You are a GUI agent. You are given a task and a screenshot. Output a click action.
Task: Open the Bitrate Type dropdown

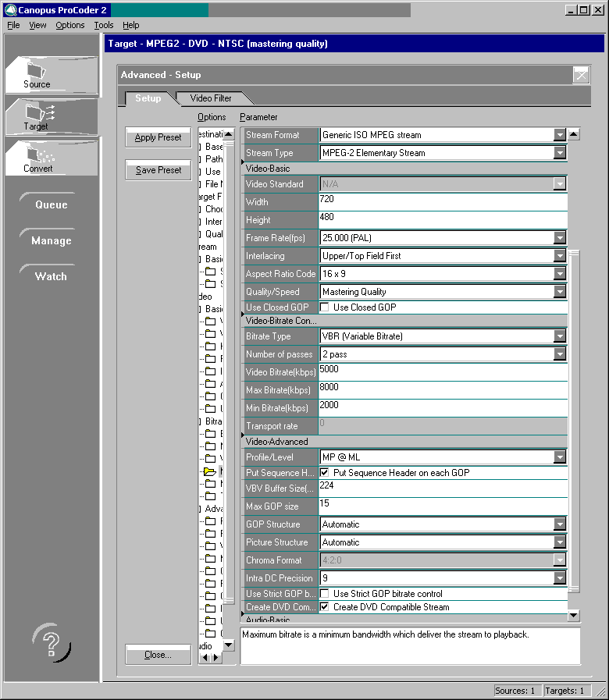coord(559,336)
